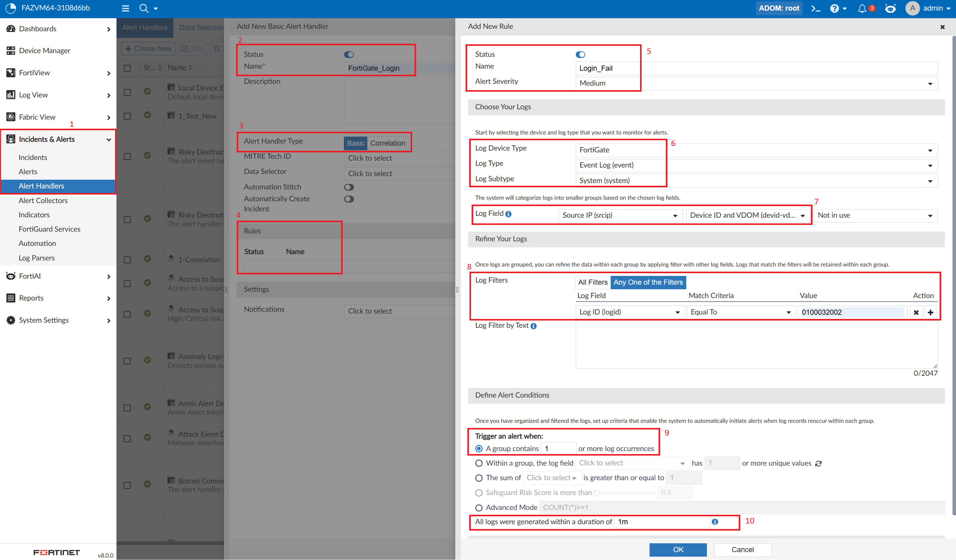The height and width of the screenshot is (560, 956).
Task: Select 'The sum of' radio option
Action: click(x=479, y=478)
